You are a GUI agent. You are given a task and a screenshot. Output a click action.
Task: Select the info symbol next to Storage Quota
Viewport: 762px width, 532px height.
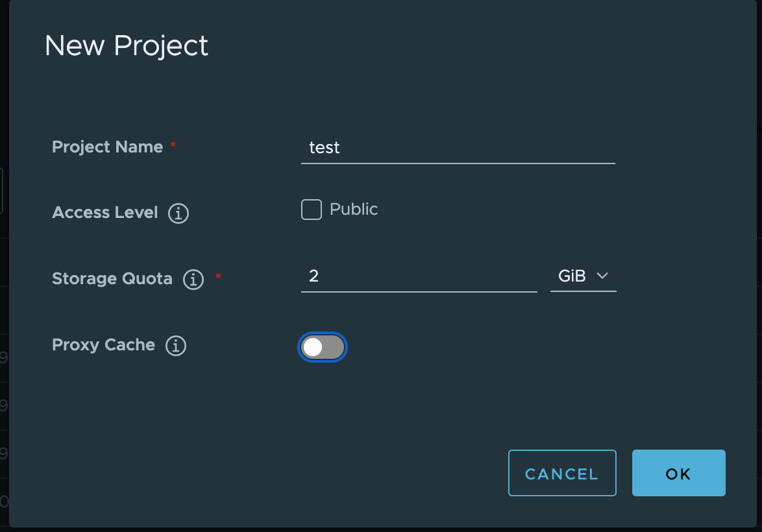pos(193,280)
